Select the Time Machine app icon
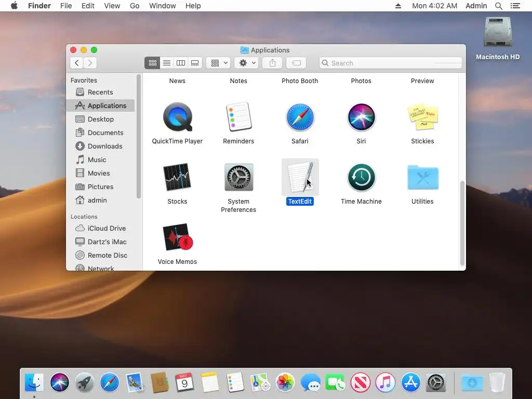Viewport: 532px width, 399px height. pyautogui.click(x=361, y=177)
